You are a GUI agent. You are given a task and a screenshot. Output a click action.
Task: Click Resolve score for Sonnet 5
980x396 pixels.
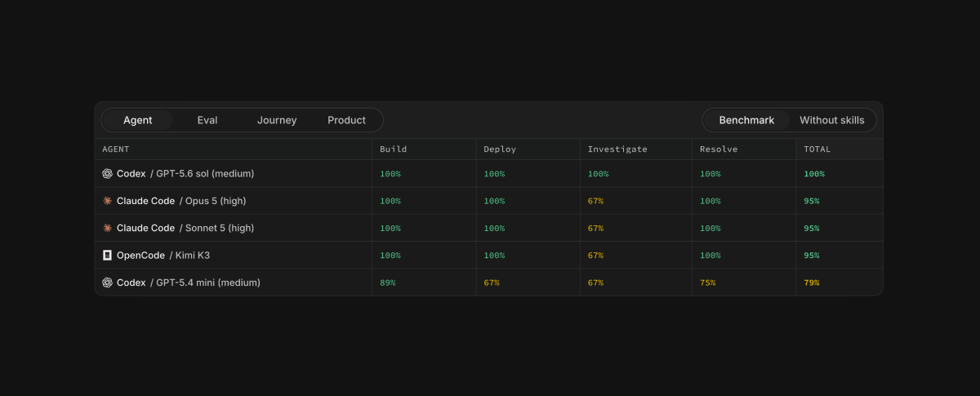(710, 228)
